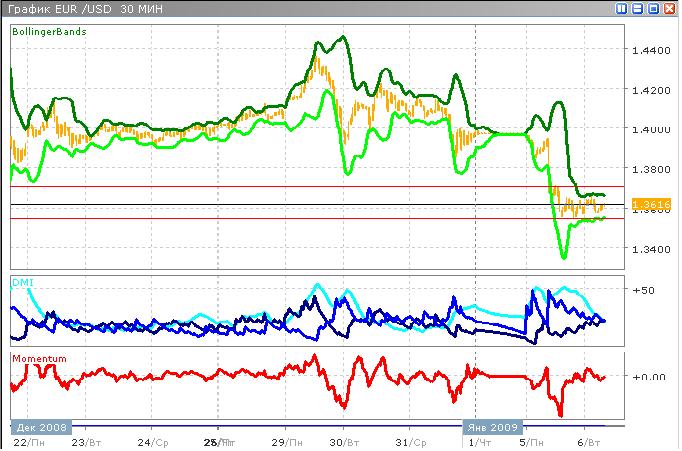This screenshot has height=451, width=682.
Task: Click the +50 DMI scale label
Action: (645, 291)
